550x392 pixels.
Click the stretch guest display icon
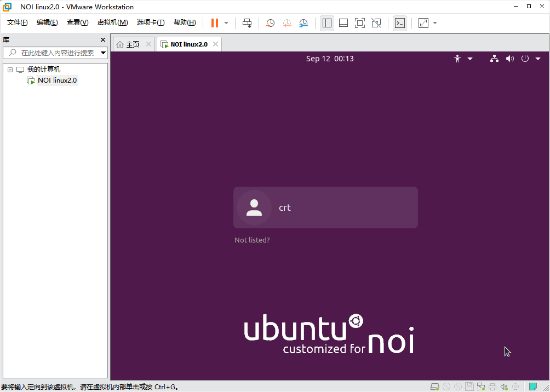(423, 23)
